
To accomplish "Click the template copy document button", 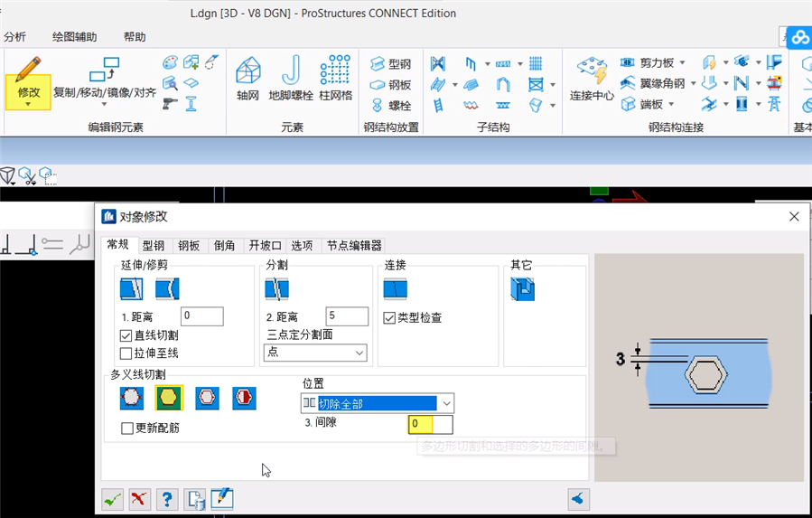I will pos(195,499).
